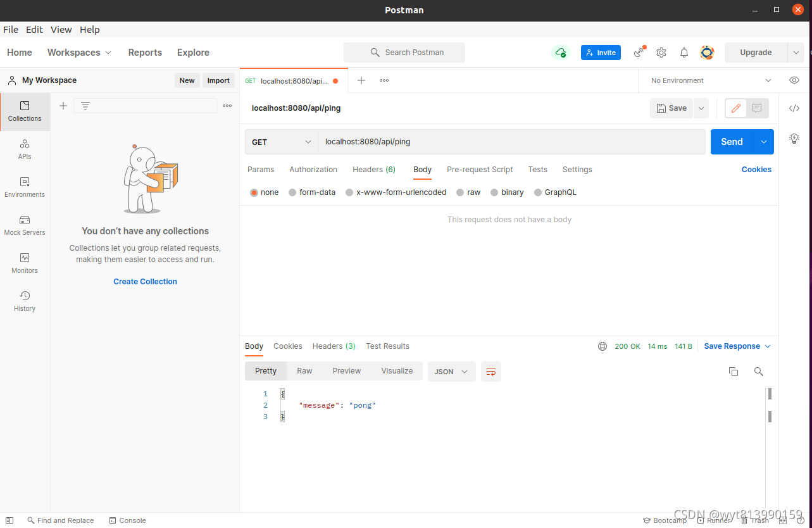Image resolution: width=812 pixels, height=528 pixels.
Task: Open Postman settings gear
Action: (x=661, y=53)
